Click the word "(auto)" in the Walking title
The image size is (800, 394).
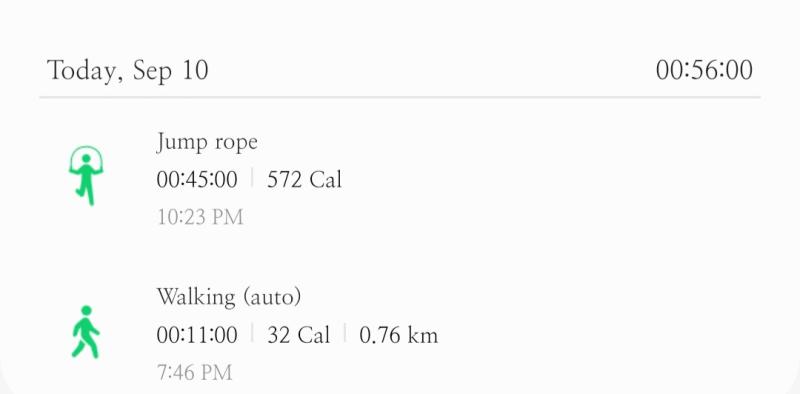coord(272,297)
